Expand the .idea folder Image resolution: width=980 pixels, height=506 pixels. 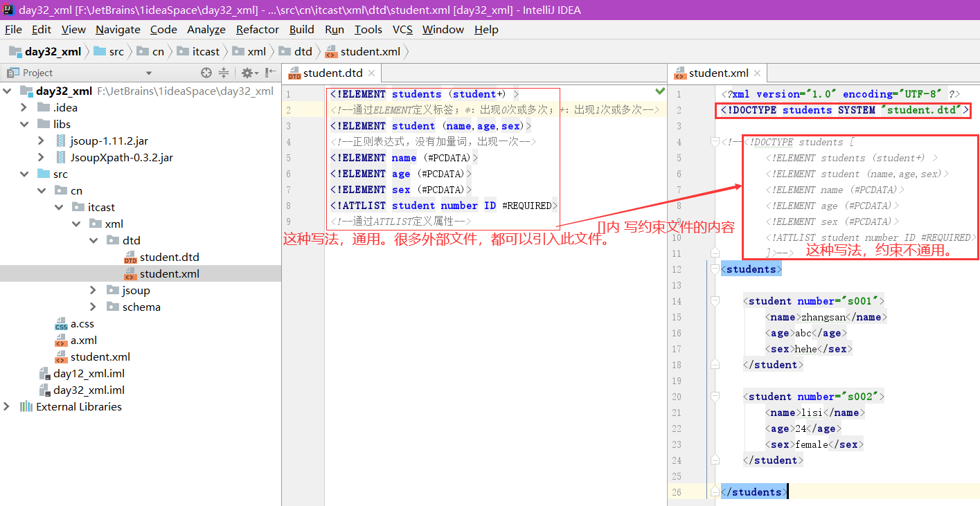click(x=24, y=108)
